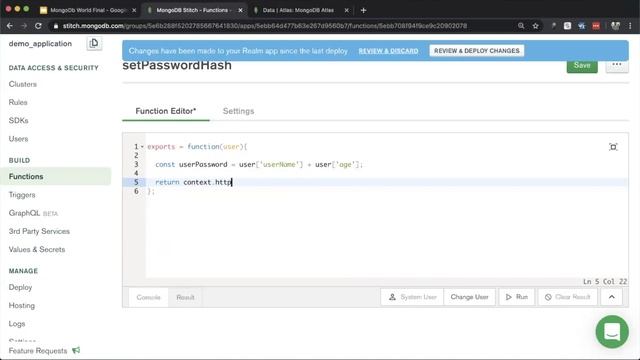Click the browser address bar URL
Screen dimensions: 640x360
(264, 26)
